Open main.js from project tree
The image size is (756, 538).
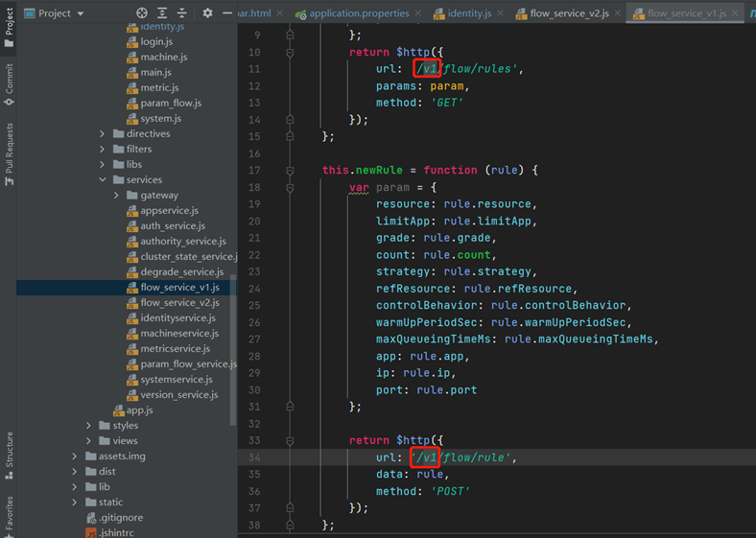[149, 72]
